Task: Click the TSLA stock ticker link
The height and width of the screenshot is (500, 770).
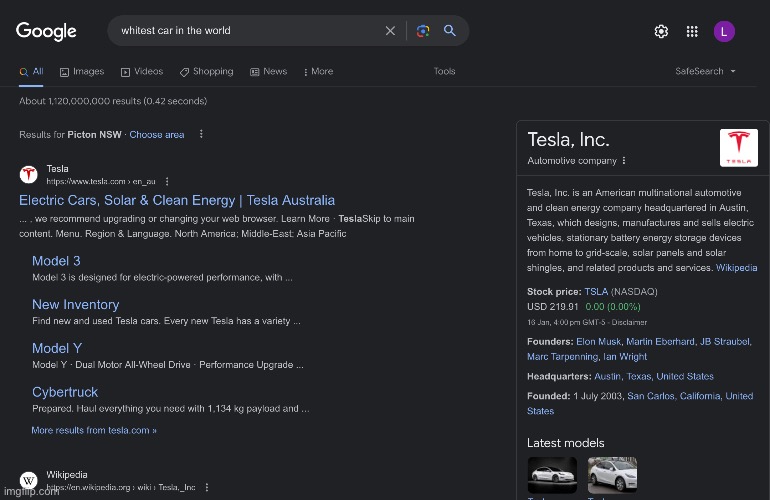Action: [596, 292]
